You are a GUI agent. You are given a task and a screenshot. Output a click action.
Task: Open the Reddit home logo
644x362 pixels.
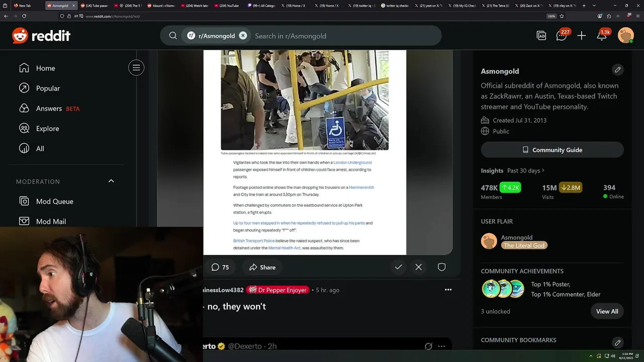[41, 36]
